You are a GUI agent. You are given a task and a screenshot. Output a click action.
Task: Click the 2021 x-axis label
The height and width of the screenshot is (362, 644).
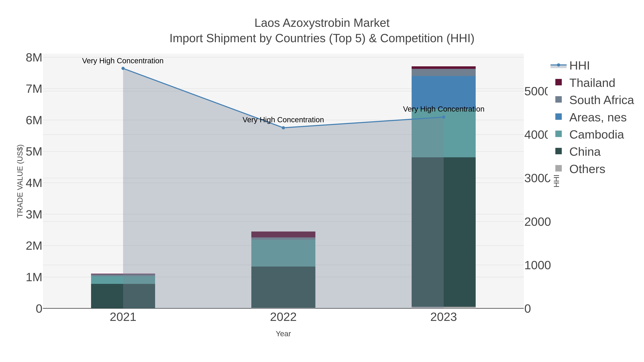[123, 317]
